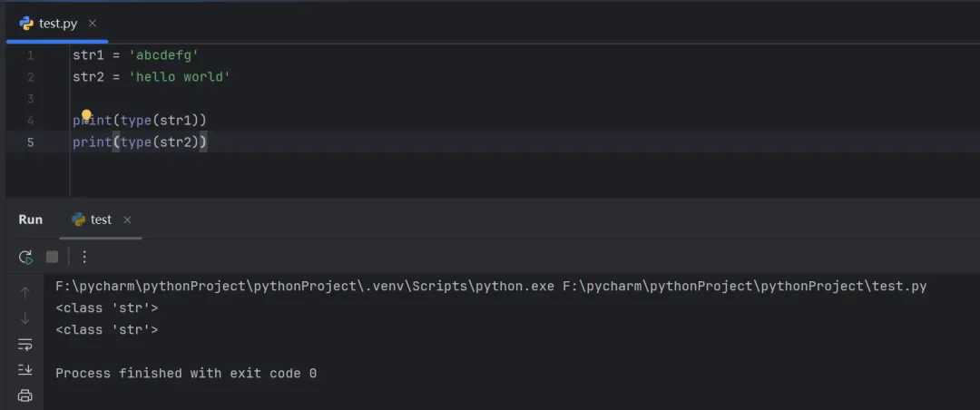Switch to the test run tab

pos(101,220)
